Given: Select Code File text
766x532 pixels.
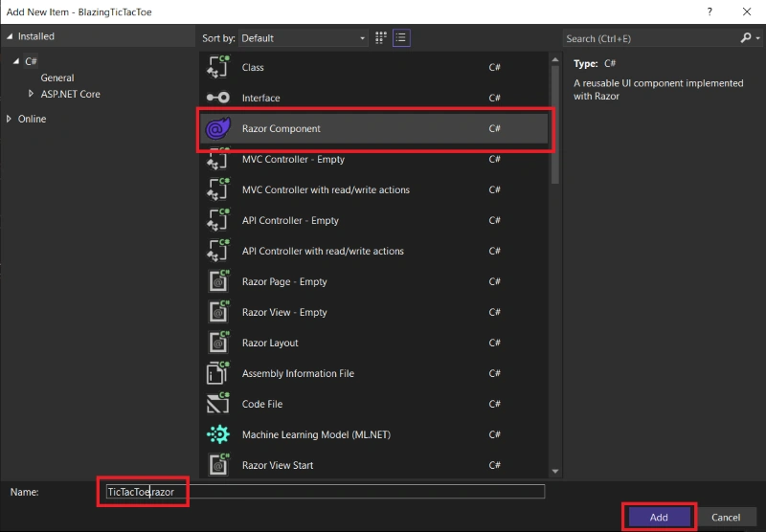Looking at the screenshot, I should coord(262,404).
